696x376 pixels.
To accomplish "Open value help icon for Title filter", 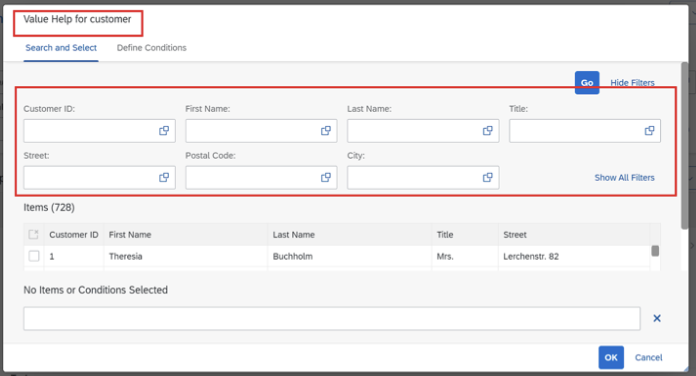I will point(649,131).
